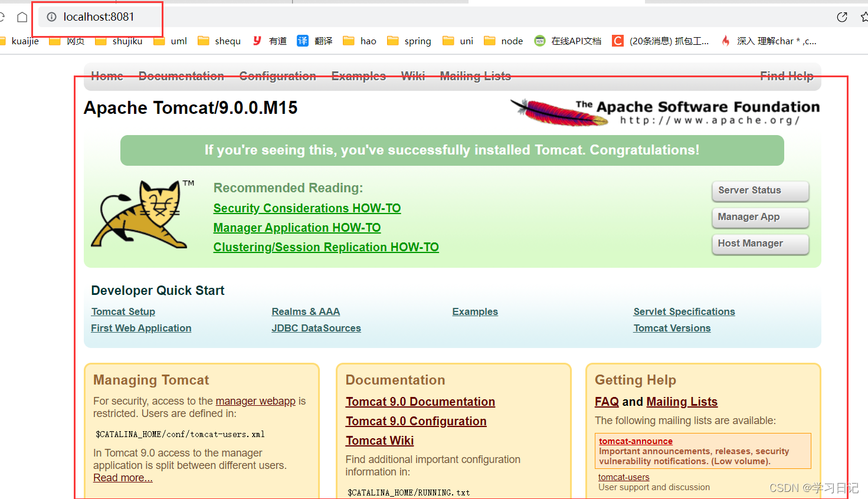
Task: Click the Host Manager button
Action: coord(760,244)
